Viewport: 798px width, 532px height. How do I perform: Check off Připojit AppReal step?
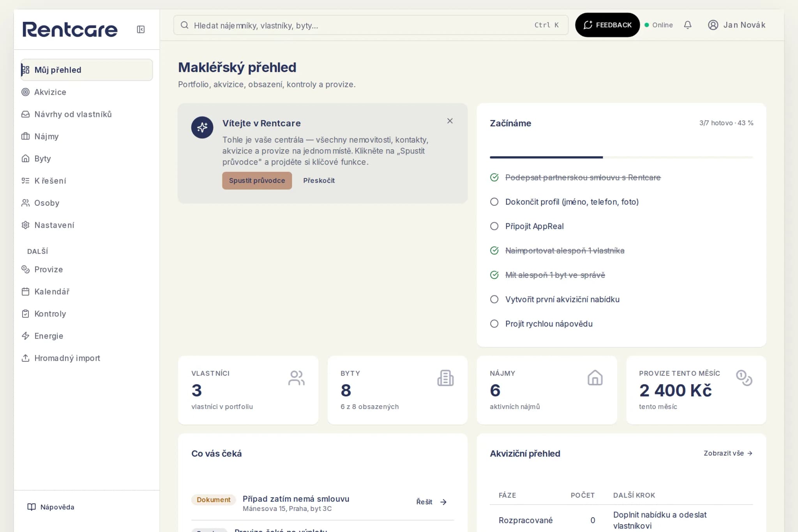point(494,226)
